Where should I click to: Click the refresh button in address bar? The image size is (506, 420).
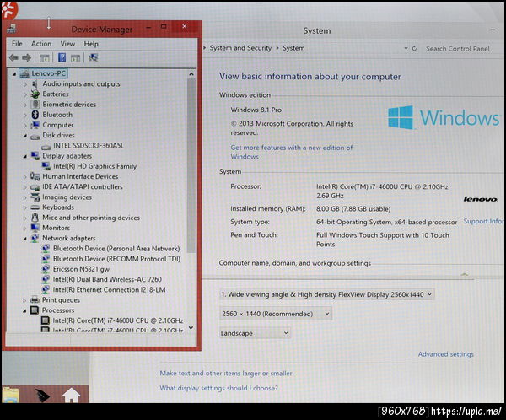click(415, 48)
